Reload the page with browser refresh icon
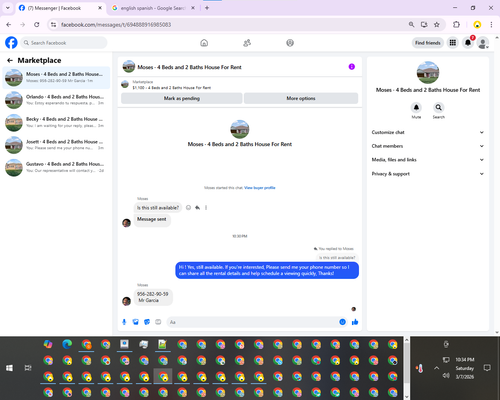500x400 pixels. point(37,24)
